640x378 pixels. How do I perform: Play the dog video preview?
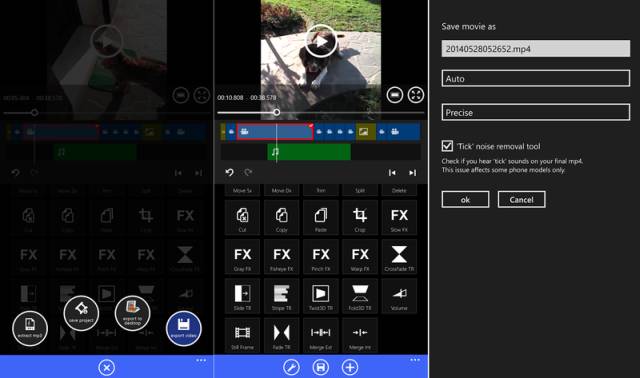tap(321, 41)
